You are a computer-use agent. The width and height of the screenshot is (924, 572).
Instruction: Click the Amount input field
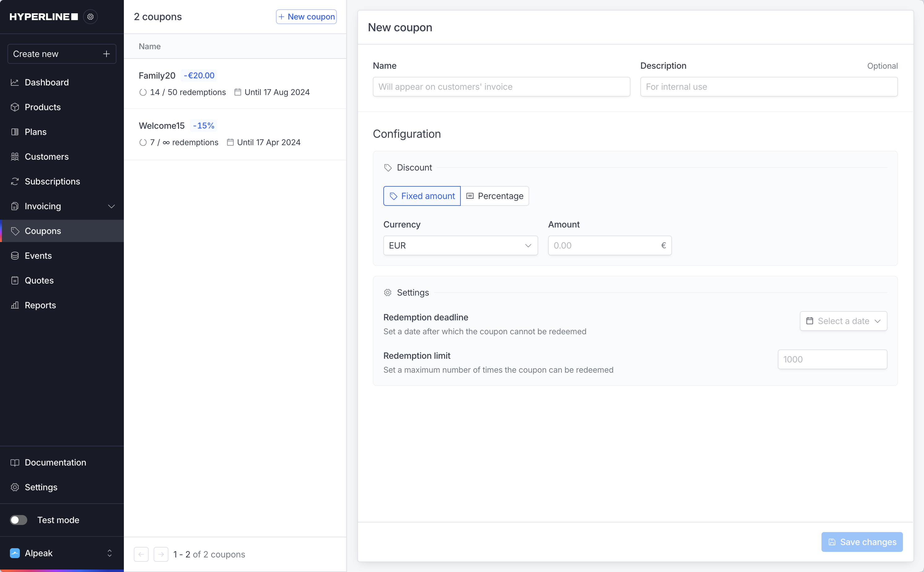610,245
